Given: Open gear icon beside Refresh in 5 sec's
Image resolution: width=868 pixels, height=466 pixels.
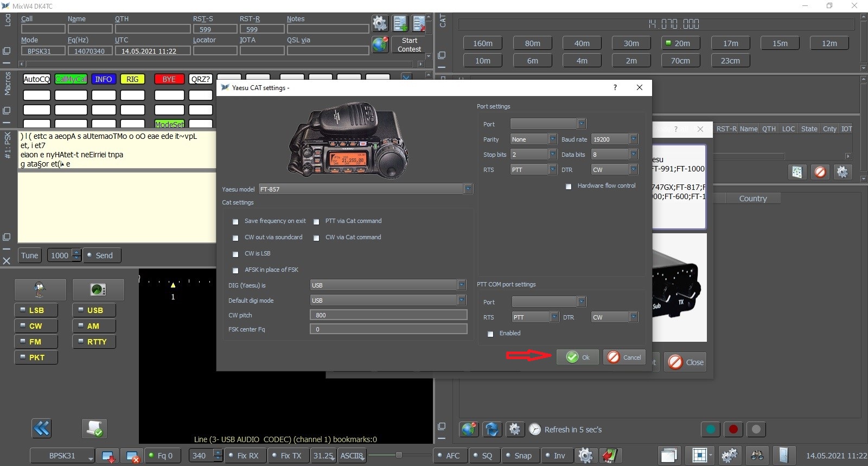Looking at the screenshot, I should point(515,429).
